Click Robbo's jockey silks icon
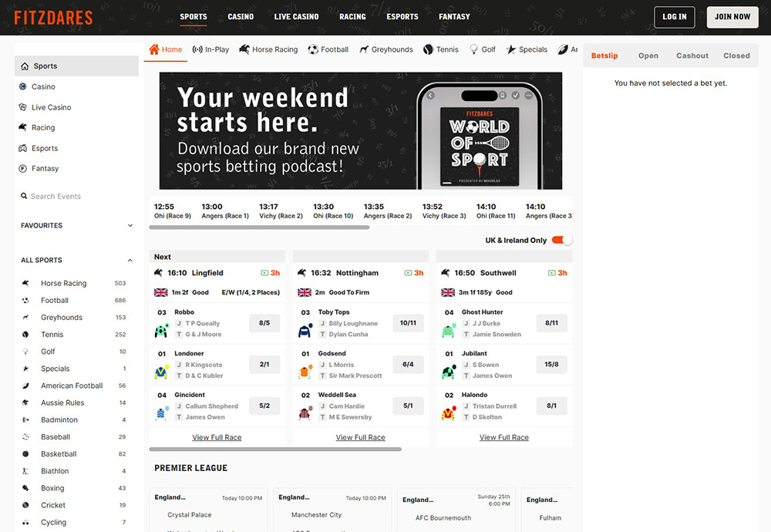 [x=161, y=331]
